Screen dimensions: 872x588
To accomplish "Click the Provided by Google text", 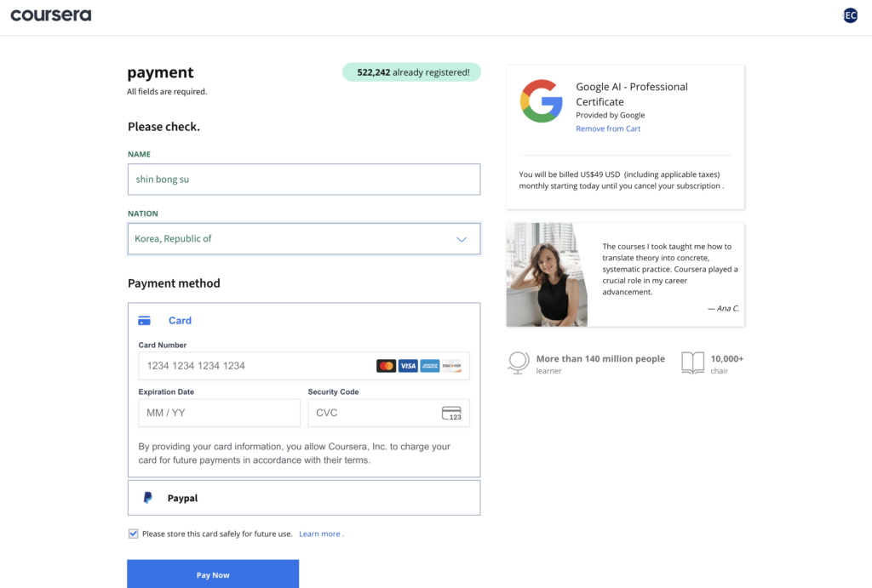I will click(610, 115).
